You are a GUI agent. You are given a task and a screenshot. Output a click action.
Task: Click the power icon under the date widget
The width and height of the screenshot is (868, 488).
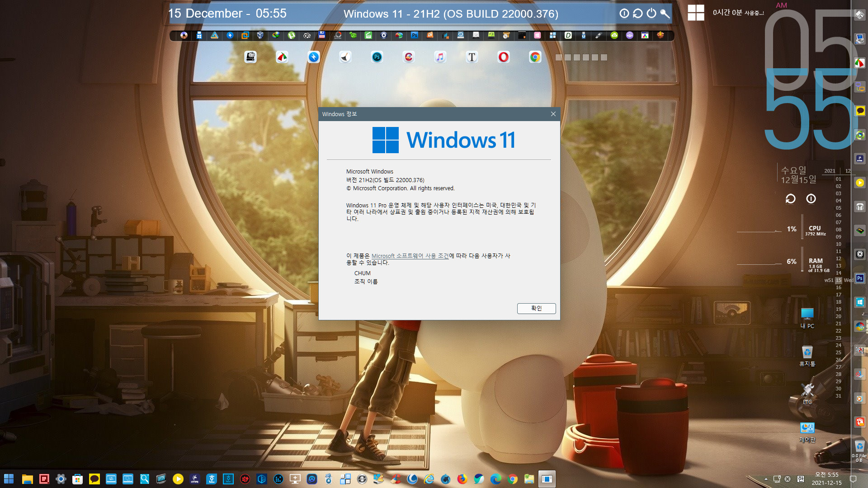pos(811,199)
